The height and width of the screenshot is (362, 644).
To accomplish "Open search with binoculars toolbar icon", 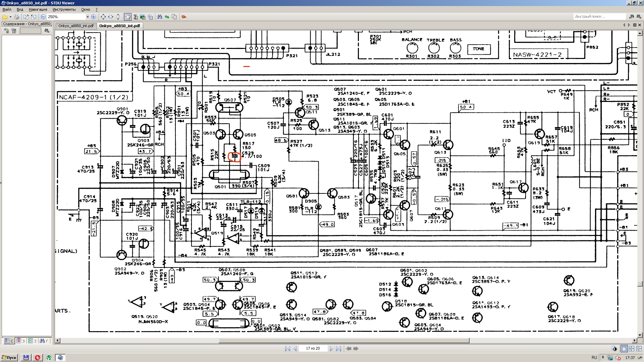I will click(160, 17).
